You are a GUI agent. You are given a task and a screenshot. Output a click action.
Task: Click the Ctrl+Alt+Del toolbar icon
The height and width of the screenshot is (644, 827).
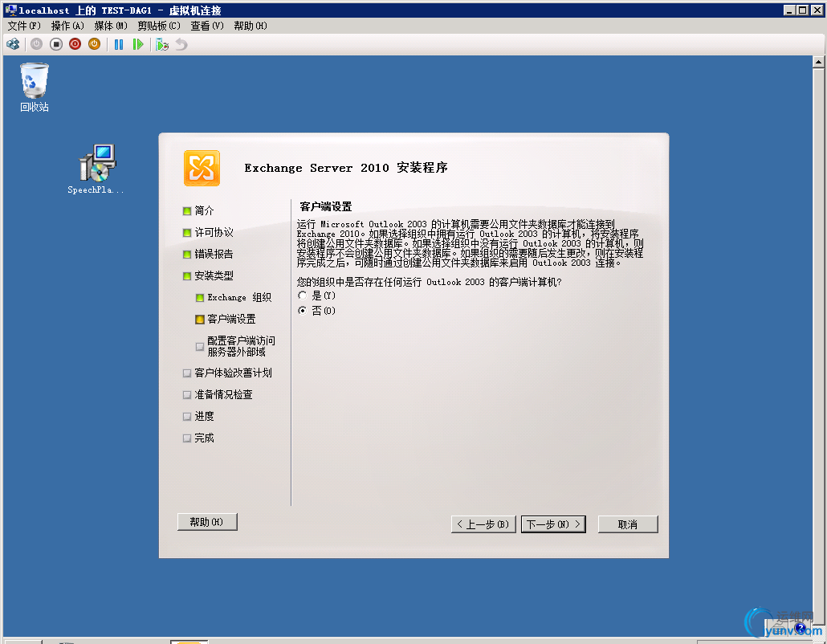pos(13,44)
